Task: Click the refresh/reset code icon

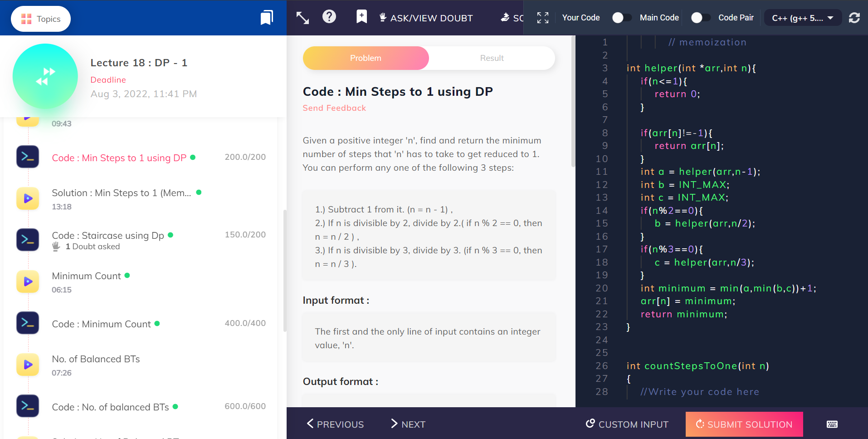Action: tap(854, 18)
